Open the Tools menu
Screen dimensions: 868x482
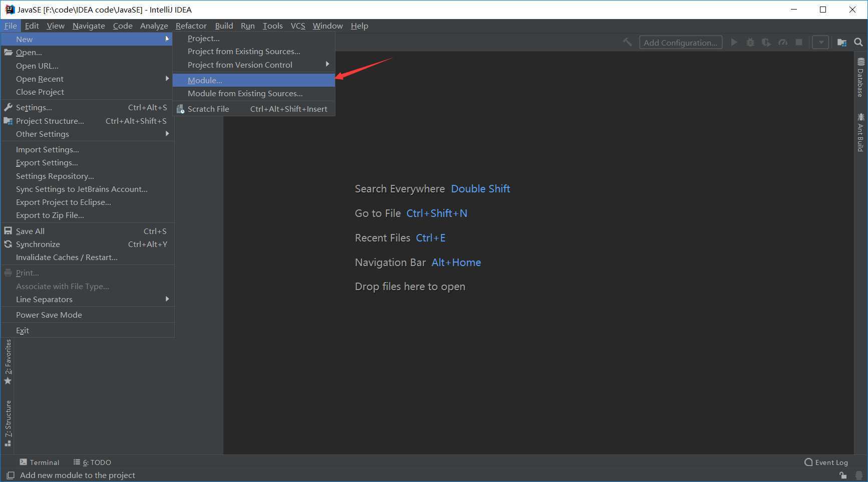[x=273, y=26]
